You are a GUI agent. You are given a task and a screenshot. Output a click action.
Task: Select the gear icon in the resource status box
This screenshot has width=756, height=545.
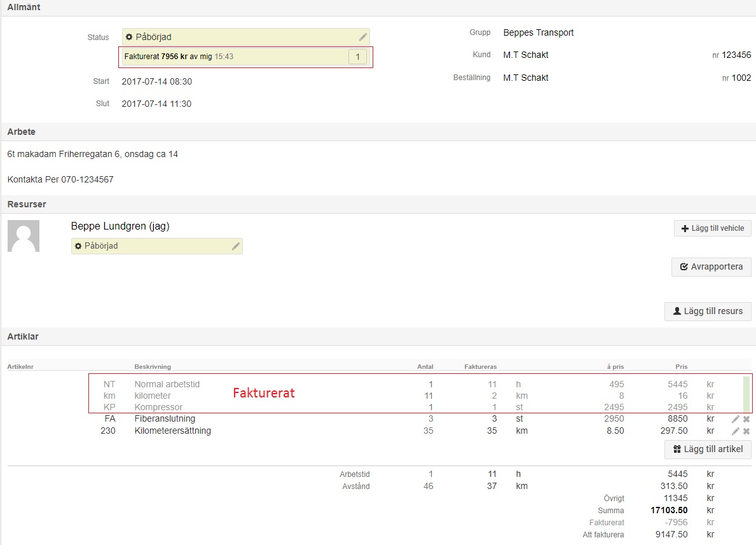(78, 245)
